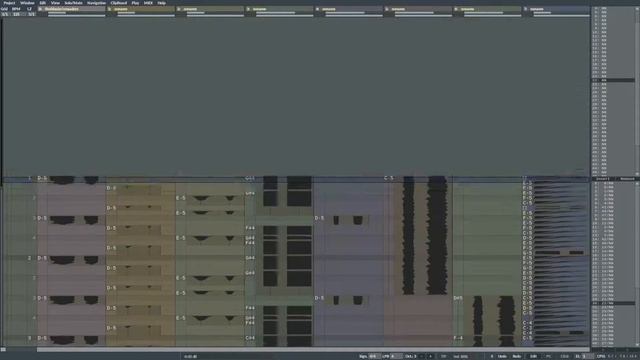The image size is (640, 360).
Task: Toggle the Edit button in status bar
Action: pyautogui.click(x=533, y=356)
